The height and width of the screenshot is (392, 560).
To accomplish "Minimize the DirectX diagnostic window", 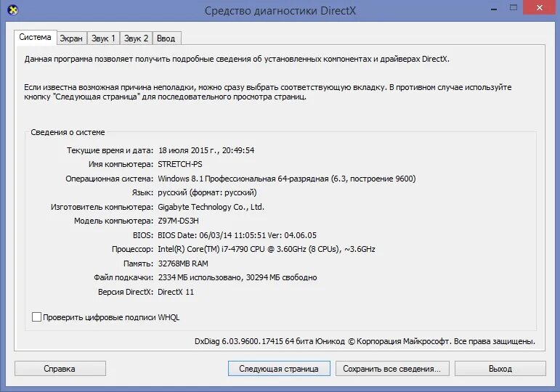I will click(x=494, y=8).
